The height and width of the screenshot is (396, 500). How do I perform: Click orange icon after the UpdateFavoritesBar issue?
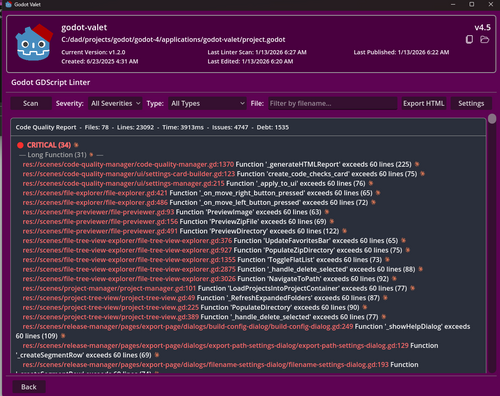[x=403, y=241]
